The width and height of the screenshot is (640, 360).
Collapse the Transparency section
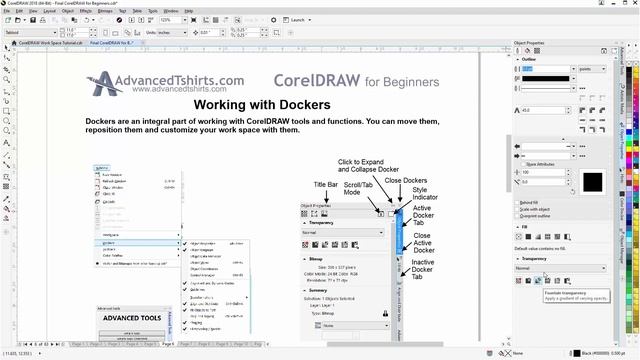(x=518, y=259)
